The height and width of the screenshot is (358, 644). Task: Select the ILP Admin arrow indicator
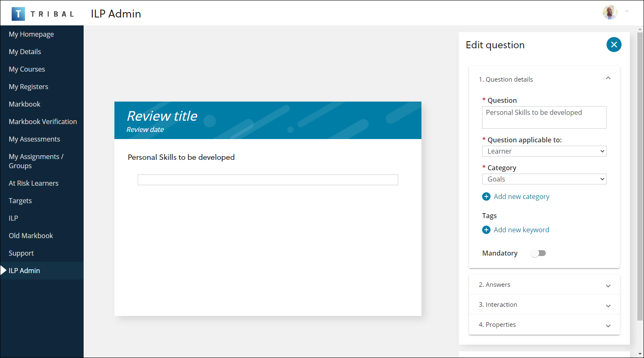(2, 270)
